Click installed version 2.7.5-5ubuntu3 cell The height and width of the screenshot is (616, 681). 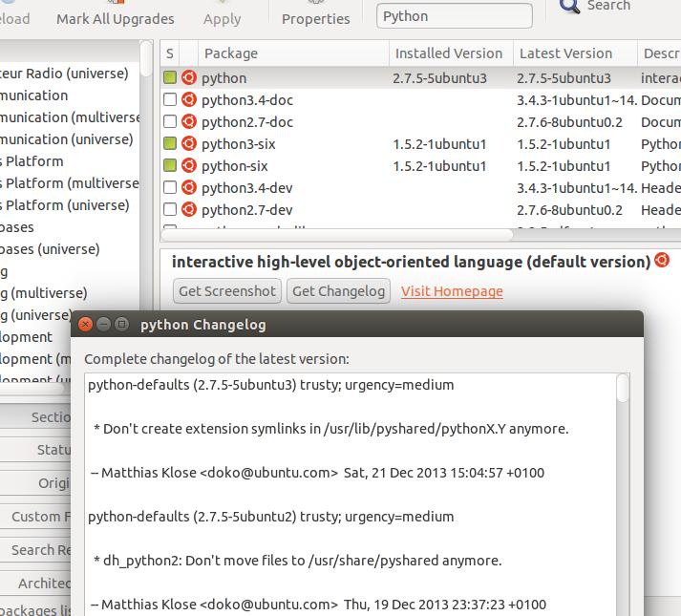click(x=439, y=78)
